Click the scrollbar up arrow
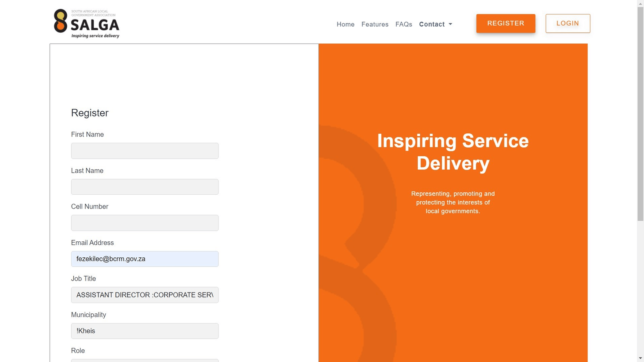The image size is (644, 362). pos(640,3)
